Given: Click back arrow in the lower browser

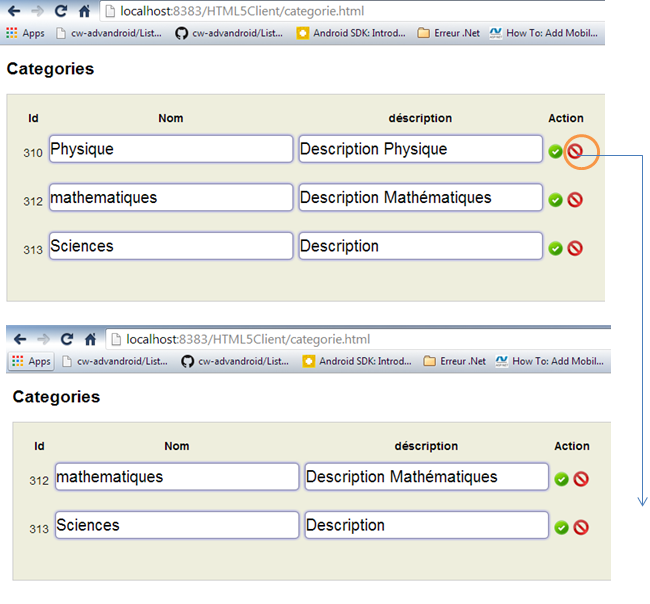Looking at the screenshot, I should click(x=20, y=340).
